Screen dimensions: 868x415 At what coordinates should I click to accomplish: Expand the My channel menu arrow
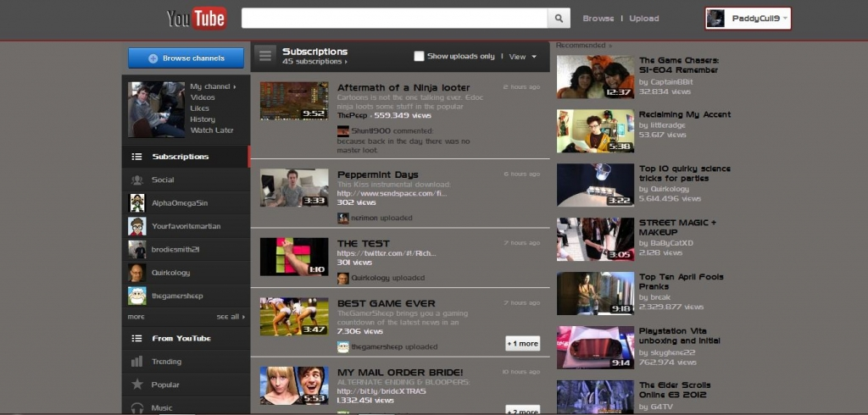235,86
